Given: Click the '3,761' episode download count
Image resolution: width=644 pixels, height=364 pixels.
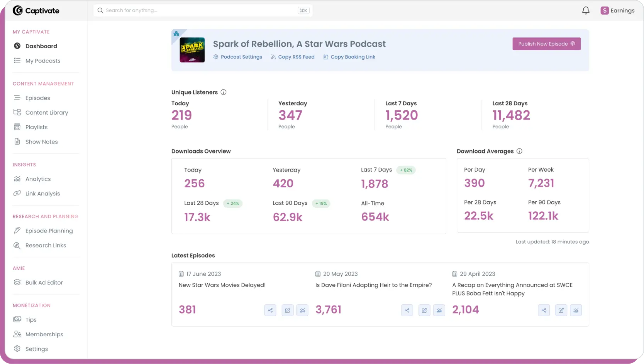Looking at the screenshot, I should tap(329, 310).
